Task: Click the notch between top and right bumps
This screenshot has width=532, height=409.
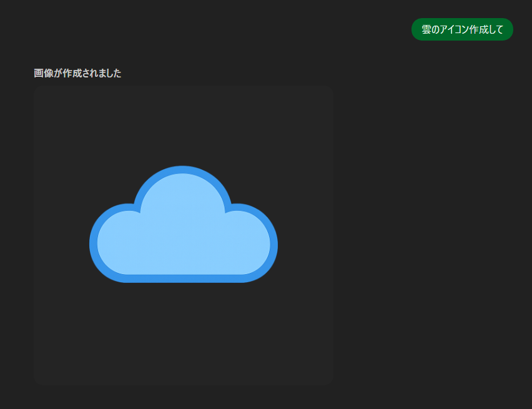Action: (x=229, y=209)
